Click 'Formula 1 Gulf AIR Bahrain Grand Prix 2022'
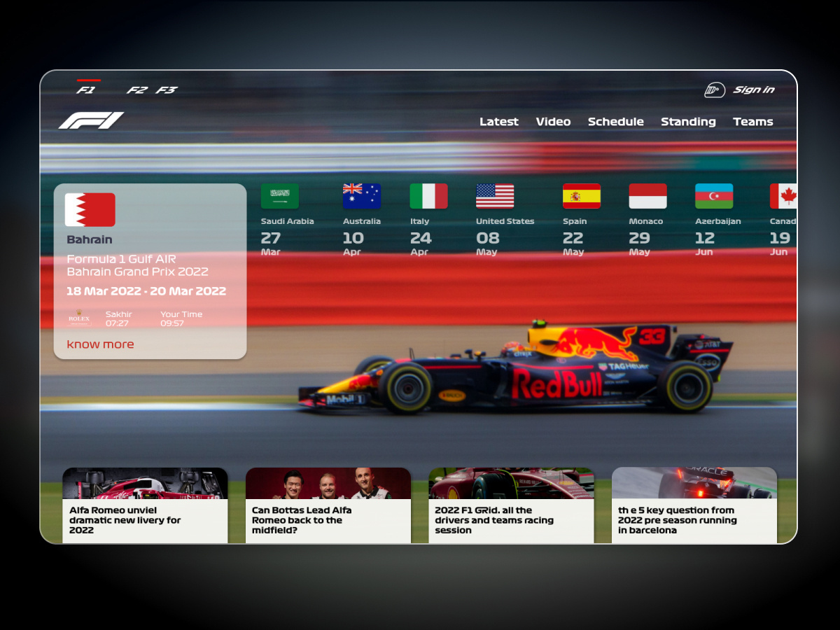This screenshot has height=630, width=840. point(137,265)
